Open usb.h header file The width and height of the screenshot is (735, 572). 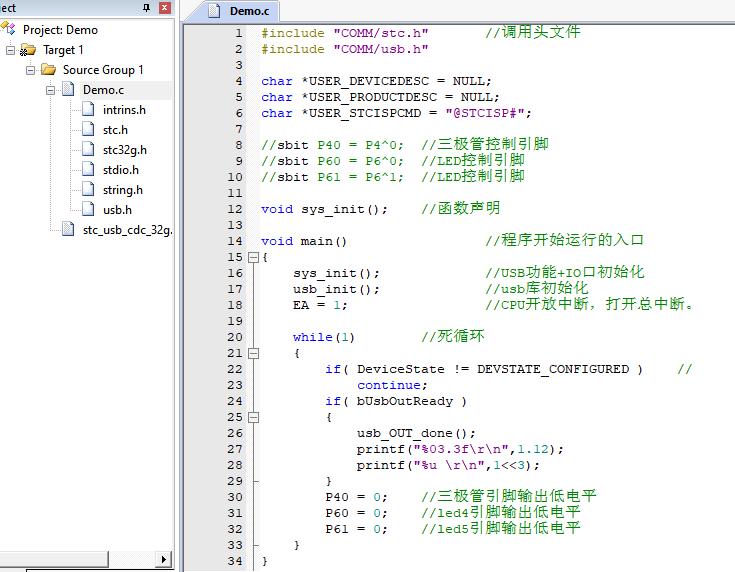click(x=117, y=210)
